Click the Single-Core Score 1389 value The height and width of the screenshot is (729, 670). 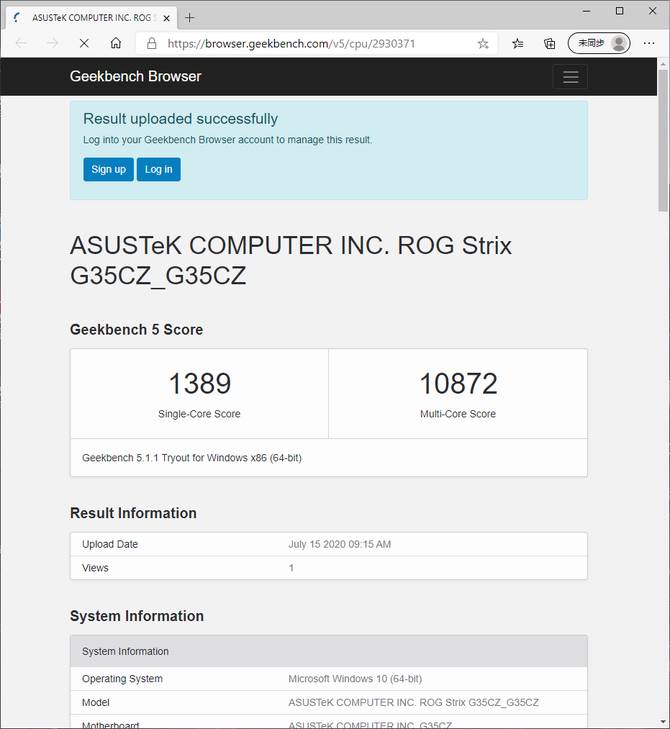point(199,383)
